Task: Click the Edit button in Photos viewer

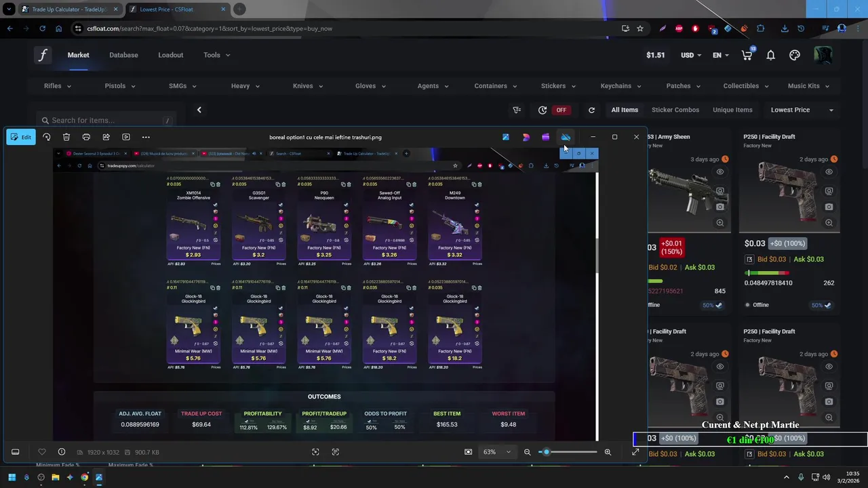Action: point(20,137)
